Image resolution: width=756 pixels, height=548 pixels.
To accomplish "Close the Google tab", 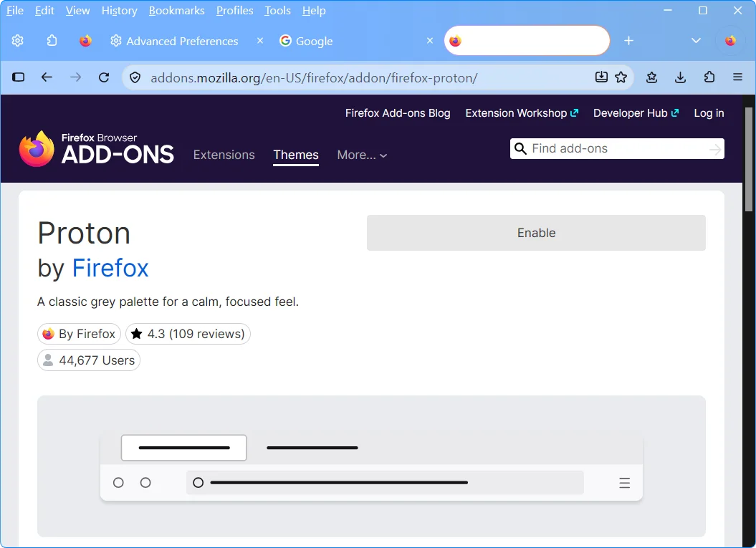I will point(429,41).
